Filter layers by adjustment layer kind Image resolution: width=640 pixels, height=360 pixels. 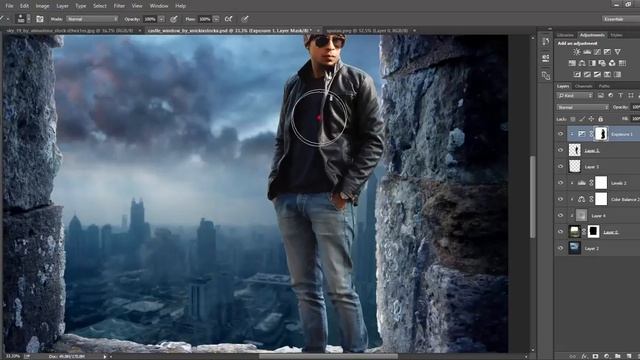point(611,96)
